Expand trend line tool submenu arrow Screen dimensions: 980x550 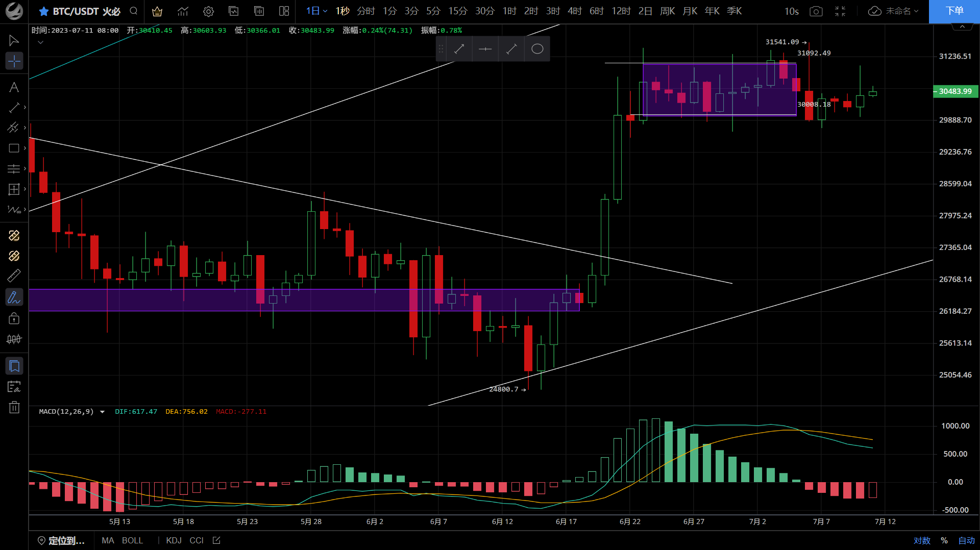coord(24,107)
